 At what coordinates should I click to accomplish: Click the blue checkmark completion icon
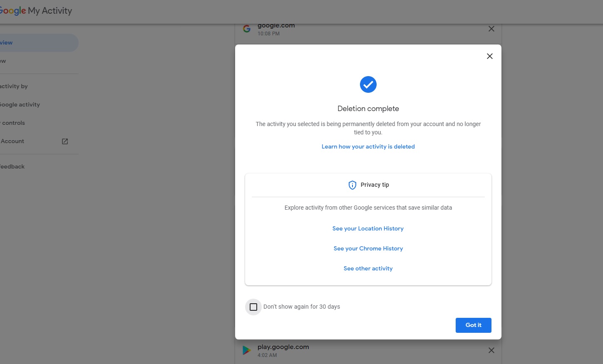[x=368, y=84]
